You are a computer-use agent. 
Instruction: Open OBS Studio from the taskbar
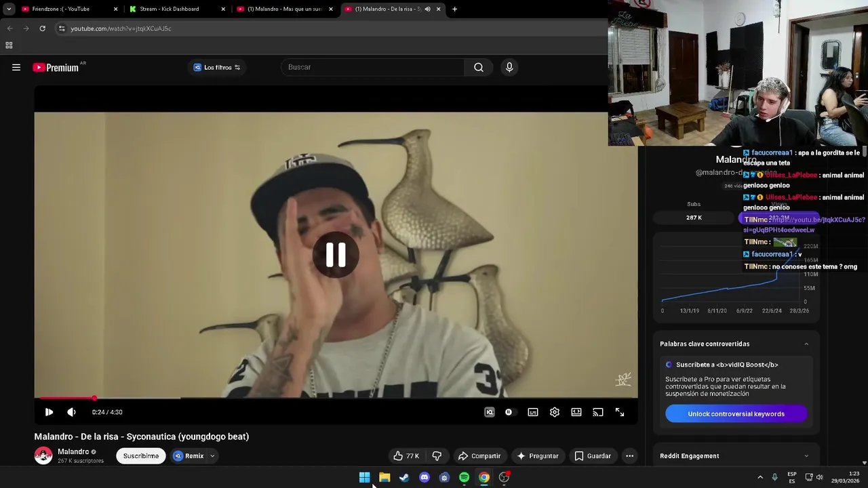504,477
